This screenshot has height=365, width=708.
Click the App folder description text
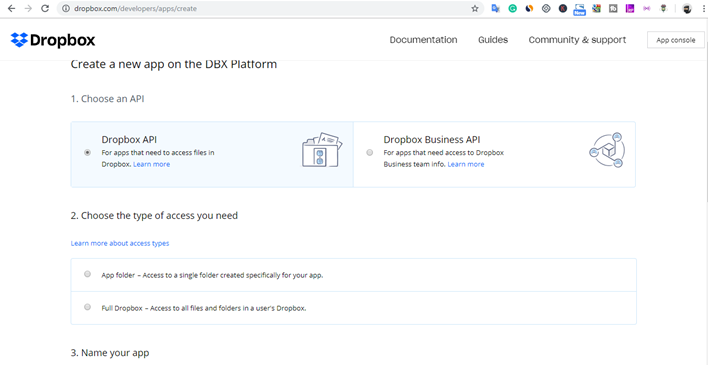(x=212, y=275)
